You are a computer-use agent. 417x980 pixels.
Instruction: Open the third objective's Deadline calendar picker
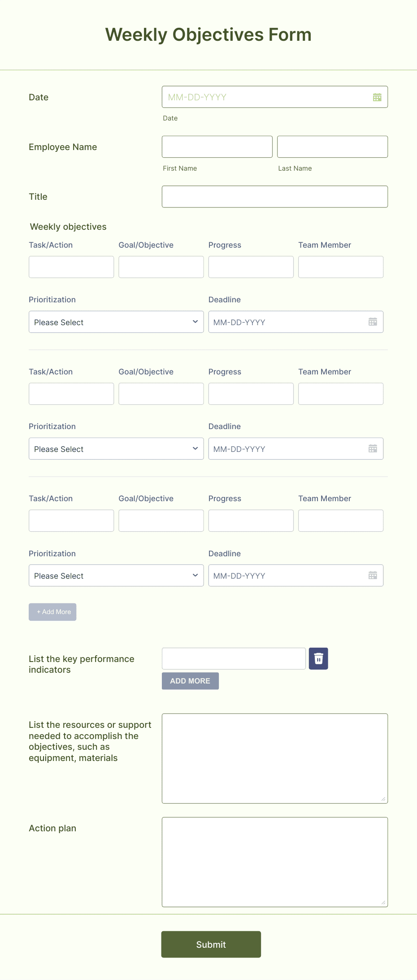(373, 575)
